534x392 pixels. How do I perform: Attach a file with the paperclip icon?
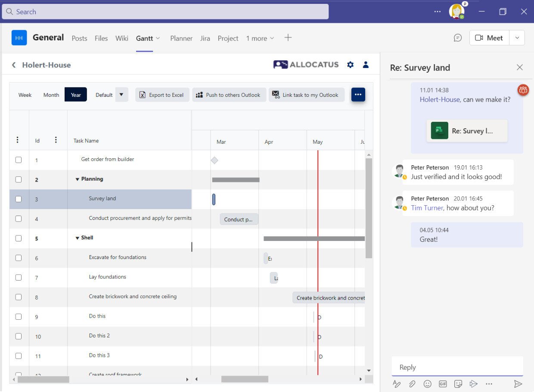pos(412,384)
